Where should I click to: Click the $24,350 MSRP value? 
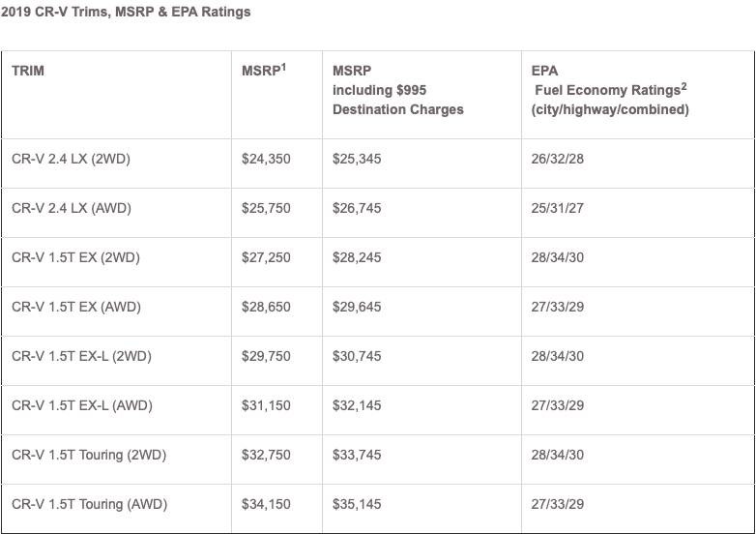(266, 159)
